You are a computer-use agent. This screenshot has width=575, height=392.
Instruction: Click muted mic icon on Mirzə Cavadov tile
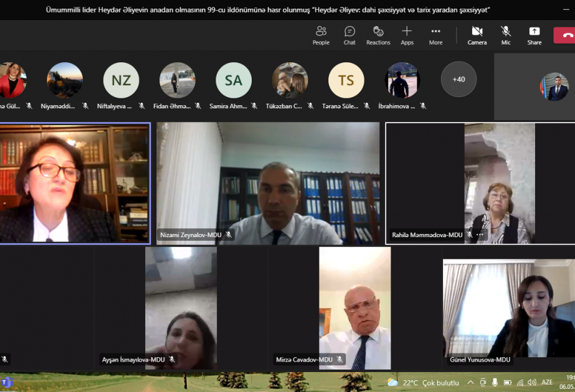(340, 360)
